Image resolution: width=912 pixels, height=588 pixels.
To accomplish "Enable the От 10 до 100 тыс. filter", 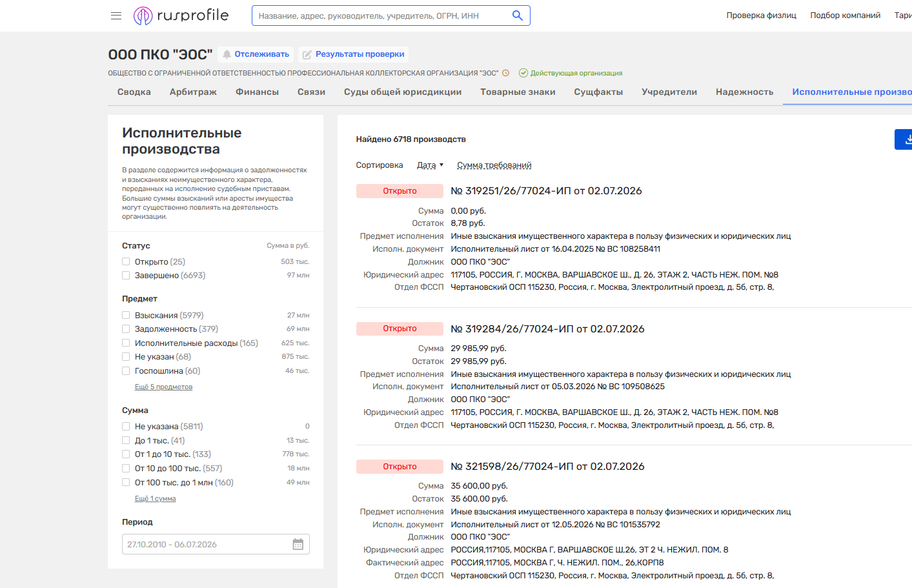I will (126, 469).
